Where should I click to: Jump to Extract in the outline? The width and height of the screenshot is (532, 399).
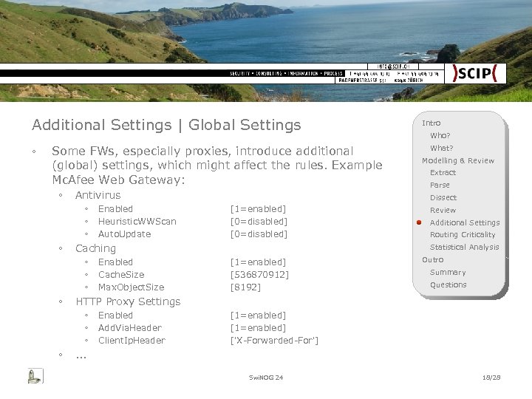tap(443, 173)
